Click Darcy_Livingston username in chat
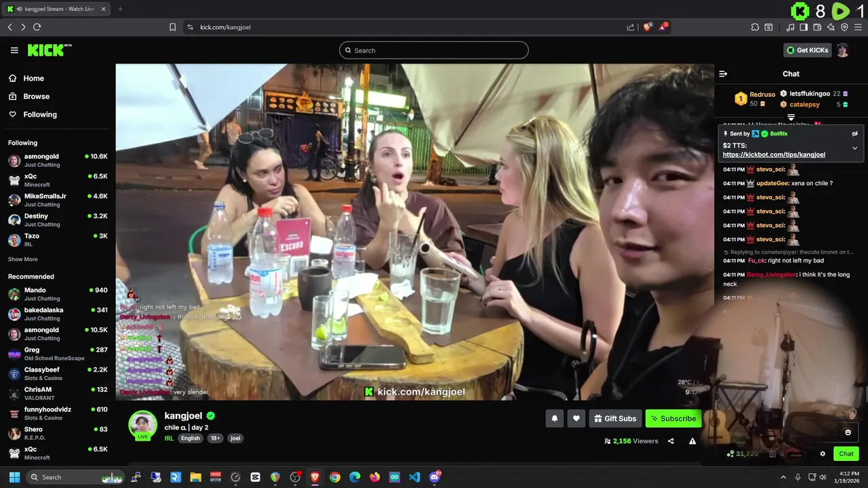This screenshot has height=488, width=868. 771,274
